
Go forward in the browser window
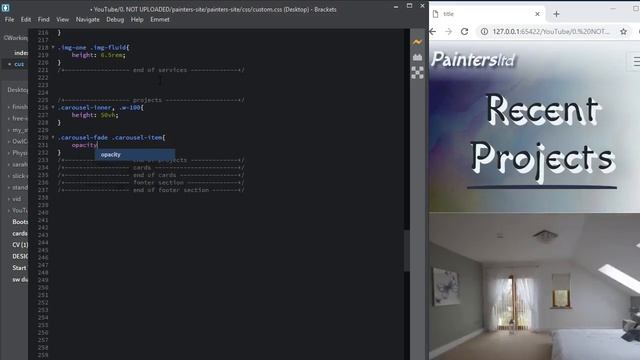tap(449, 31)
